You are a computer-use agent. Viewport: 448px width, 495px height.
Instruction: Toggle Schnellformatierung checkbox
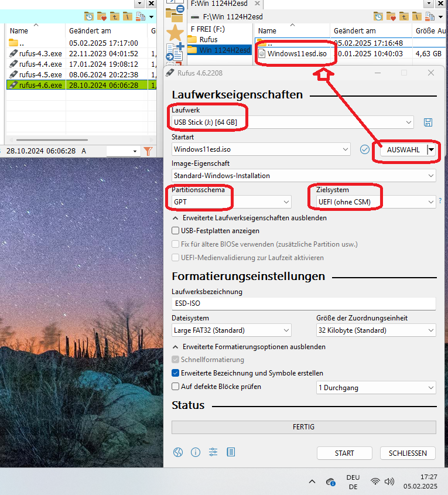(x=176, y=360)
